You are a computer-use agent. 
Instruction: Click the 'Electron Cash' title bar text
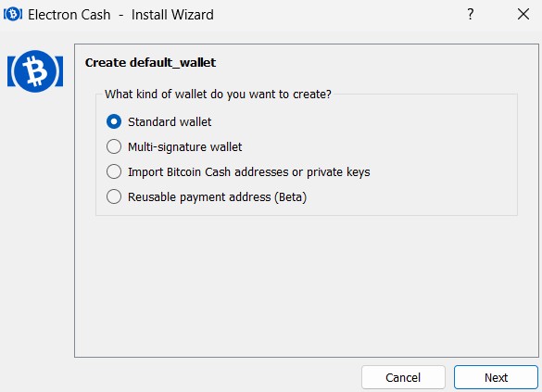[69, 15]
